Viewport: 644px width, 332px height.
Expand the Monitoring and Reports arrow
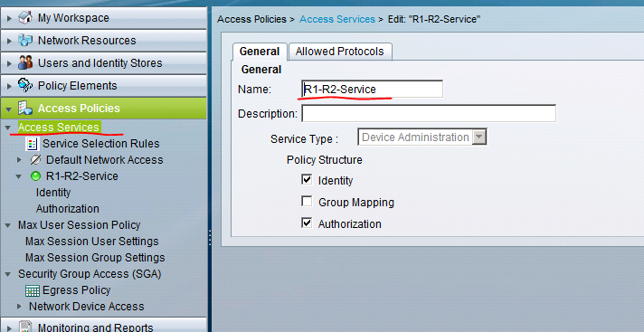[9, 327]
